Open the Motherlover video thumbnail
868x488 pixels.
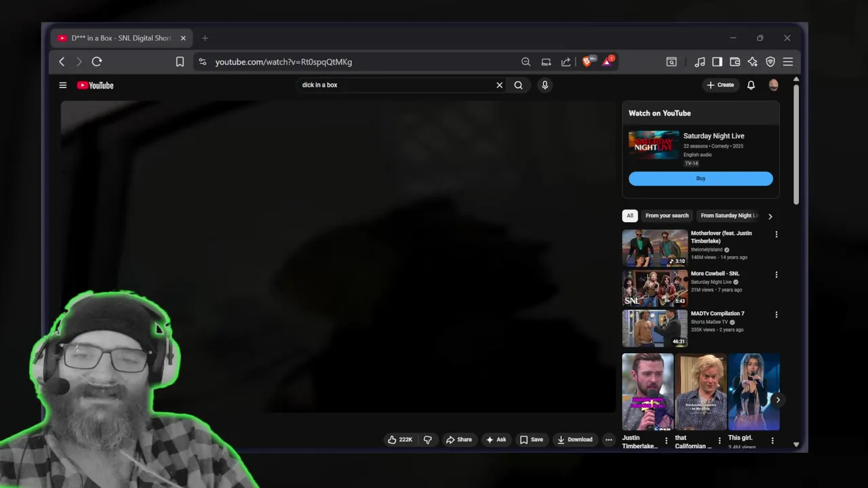(x=655, y=248)
